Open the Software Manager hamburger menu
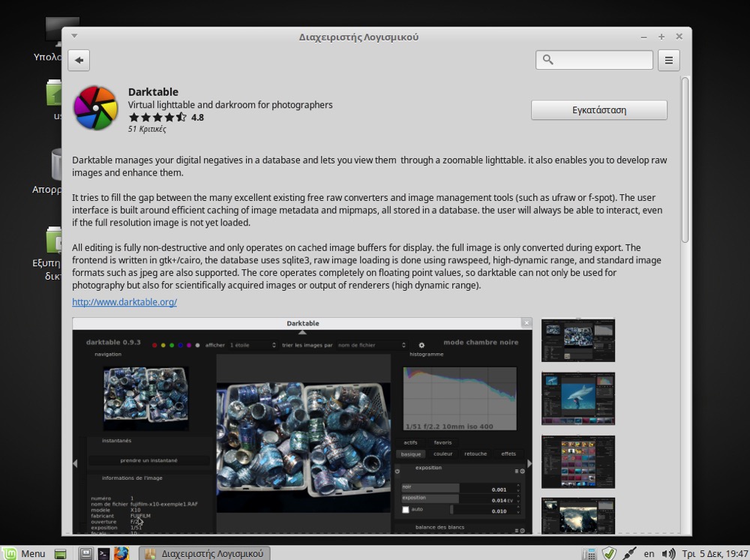This screenshot has width=750, height=560. 669,60
